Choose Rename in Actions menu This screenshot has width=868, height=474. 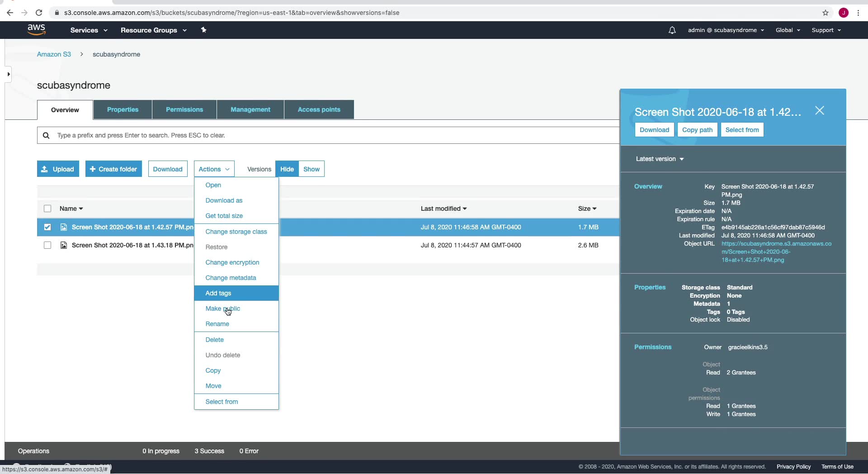tap(236, 324)
